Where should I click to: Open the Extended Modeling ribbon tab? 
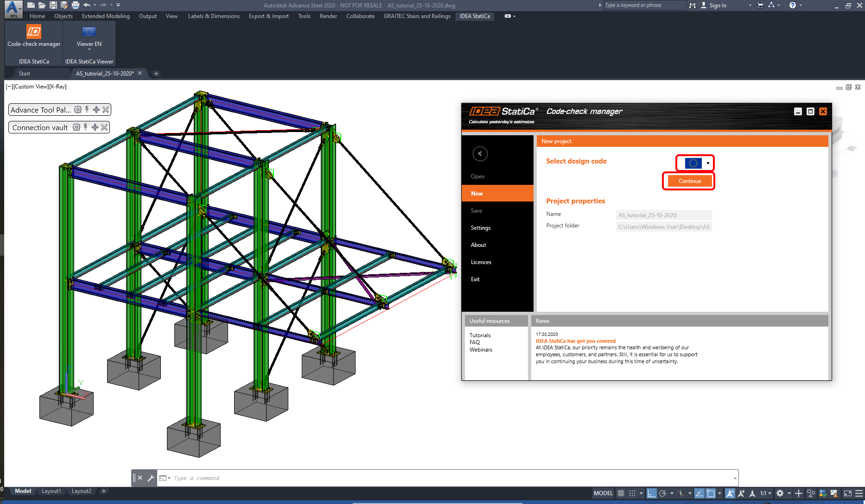[x=106, y=16]
